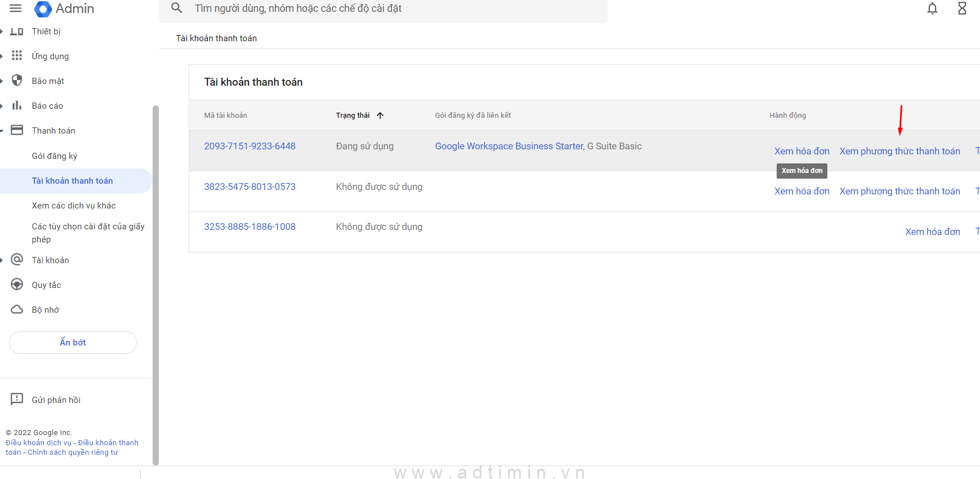
Task: Click Xem hóa đơn for account 3253-8885-1886-1008
Action: click(x=933, y=232)
